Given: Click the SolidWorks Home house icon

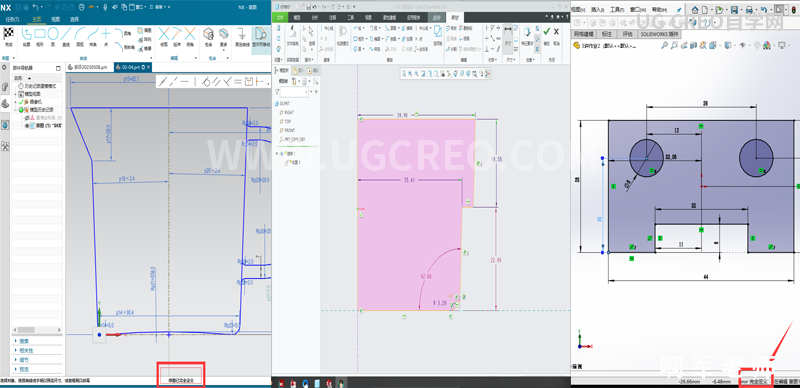Looking at the screenshot, I should click(x=695, y=10).
